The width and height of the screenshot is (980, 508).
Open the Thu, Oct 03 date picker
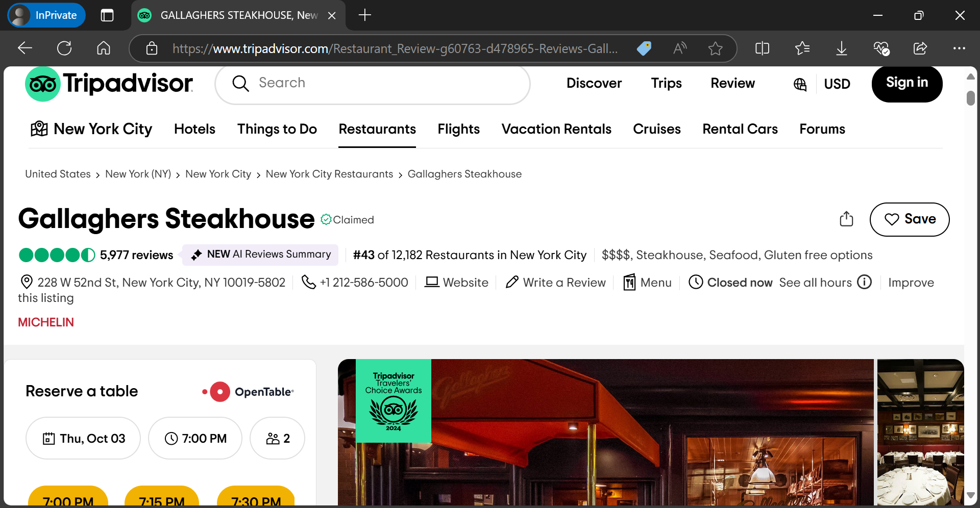(x=83, y=438)
